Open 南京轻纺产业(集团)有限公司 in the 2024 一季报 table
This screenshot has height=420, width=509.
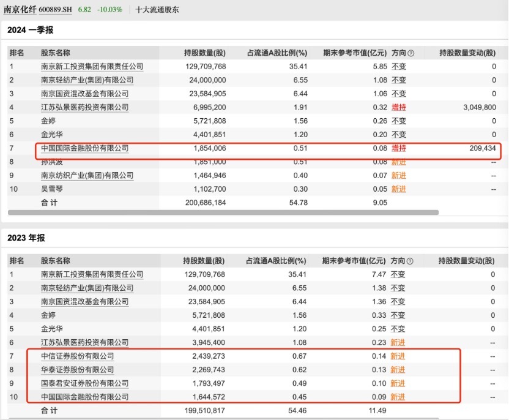[87, 80]
